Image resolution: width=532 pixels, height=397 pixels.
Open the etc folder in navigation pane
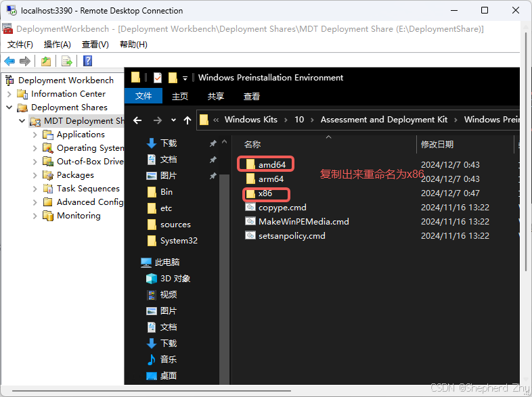(x=166, y=208)
